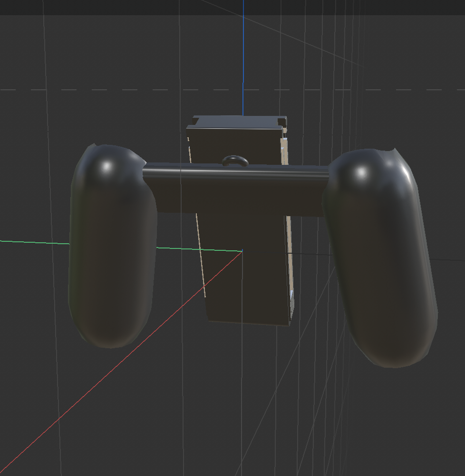The image size is (465, 476).
Task: Click the top edge of the box lid
Action: pyautogui.click(x=238, y=115)
